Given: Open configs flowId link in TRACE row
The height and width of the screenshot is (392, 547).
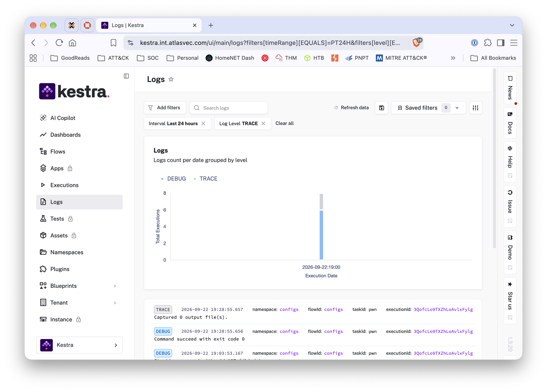Looking at the screenshot, I should tap(333, 310).
